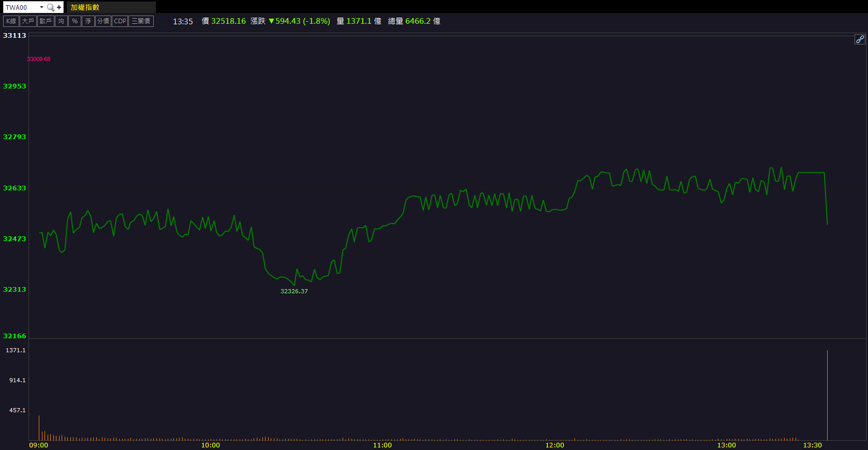Switch to % percentage scale
Image resolution: width=868 pixels, height=450 pixels.
[75, 21]
